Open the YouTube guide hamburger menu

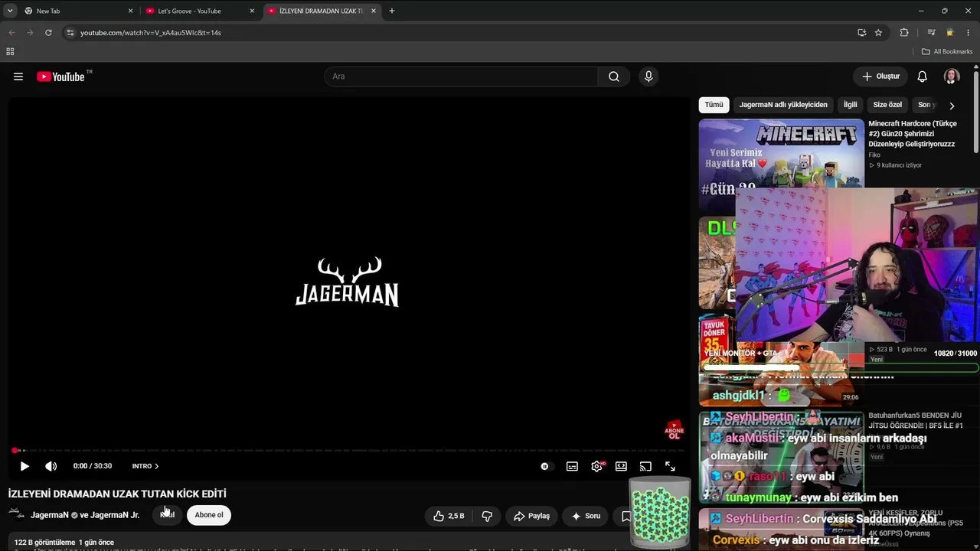tap(18, 77)
